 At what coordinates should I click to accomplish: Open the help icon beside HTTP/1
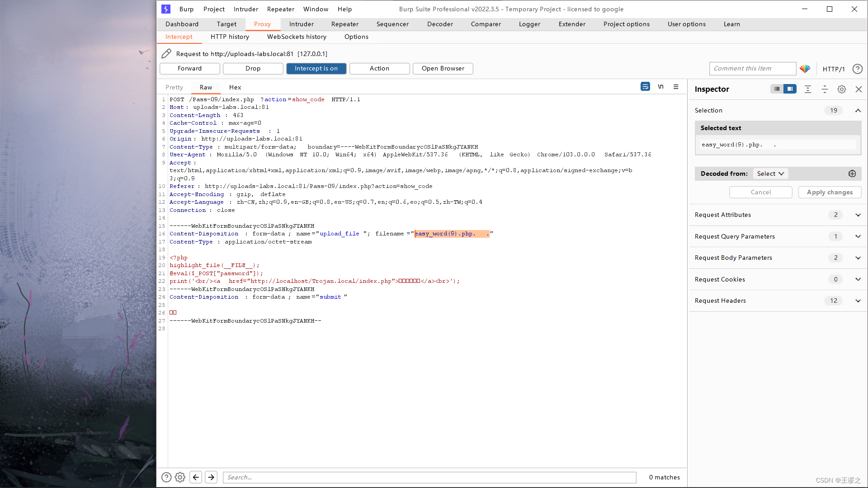tap(857, 69)
